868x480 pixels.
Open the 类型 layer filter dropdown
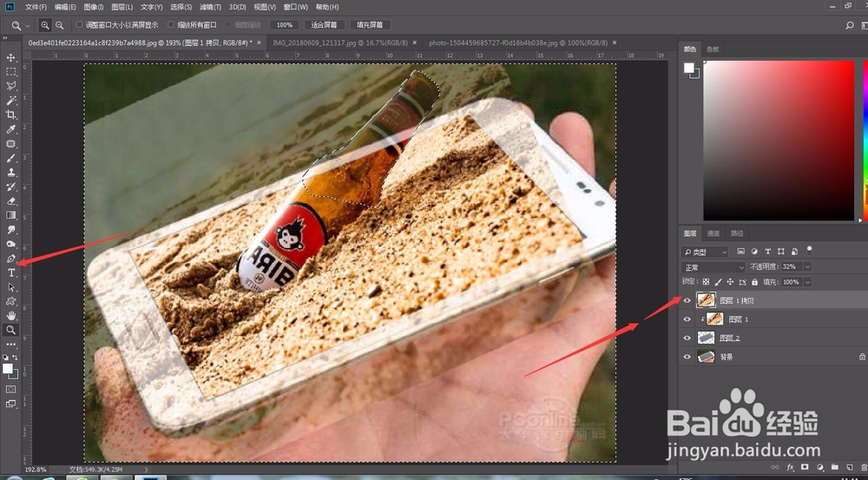coord(704,252)
